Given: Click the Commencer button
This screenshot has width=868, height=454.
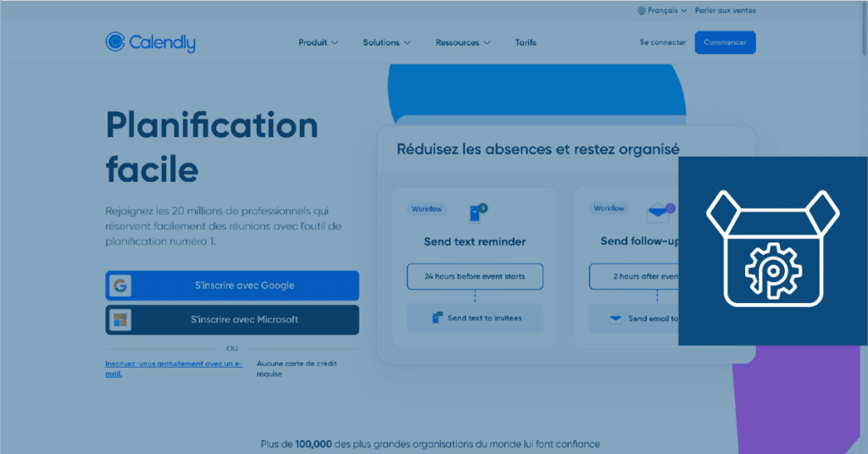Looking at the screenshot, I should pos(726,42).
